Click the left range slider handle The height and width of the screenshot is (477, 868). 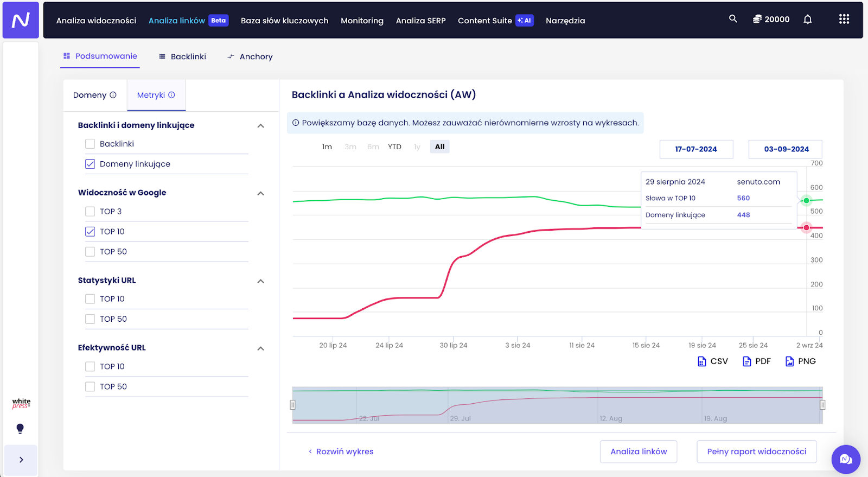[292, 405]
